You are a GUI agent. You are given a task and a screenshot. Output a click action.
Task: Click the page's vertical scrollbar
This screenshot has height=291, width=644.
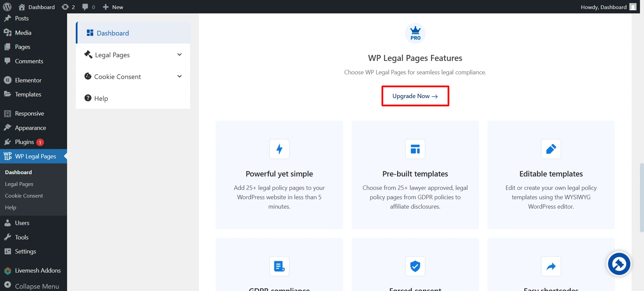[x=641, y=198]
